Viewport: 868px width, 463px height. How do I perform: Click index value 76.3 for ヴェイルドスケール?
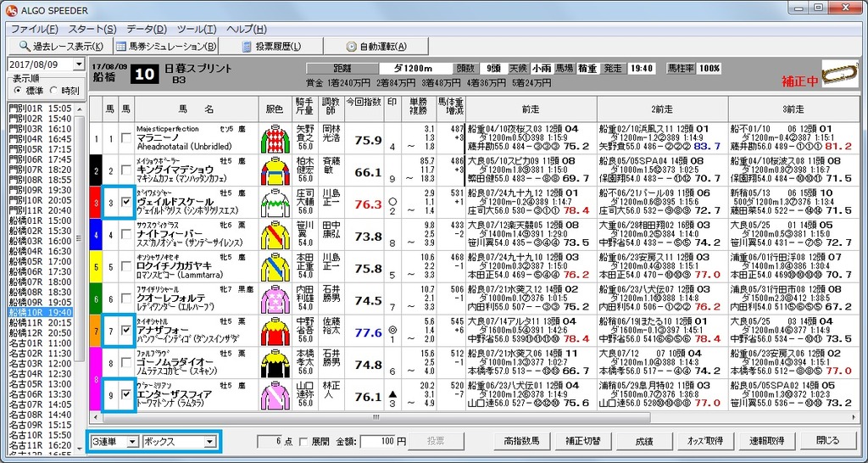pyautogui.click(x=368, y=204)
